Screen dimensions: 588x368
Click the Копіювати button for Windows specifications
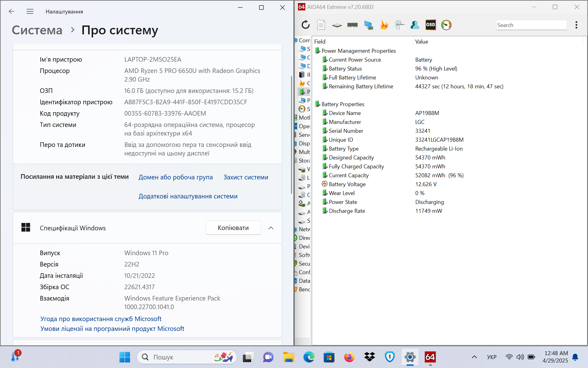[233, 228]
